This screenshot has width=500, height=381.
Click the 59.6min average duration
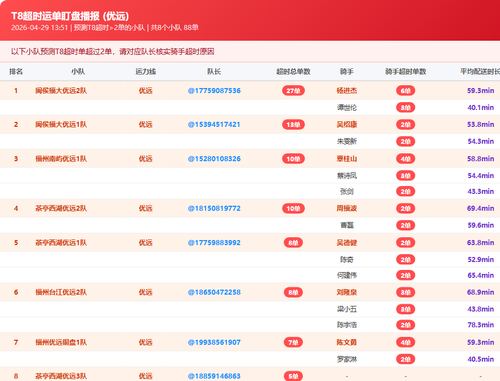pyautogui.click(x=480, y=225)
